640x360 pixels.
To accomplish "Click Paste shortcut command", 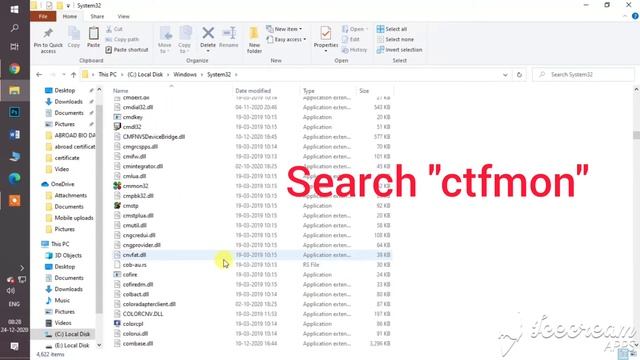I will (127, 50).
